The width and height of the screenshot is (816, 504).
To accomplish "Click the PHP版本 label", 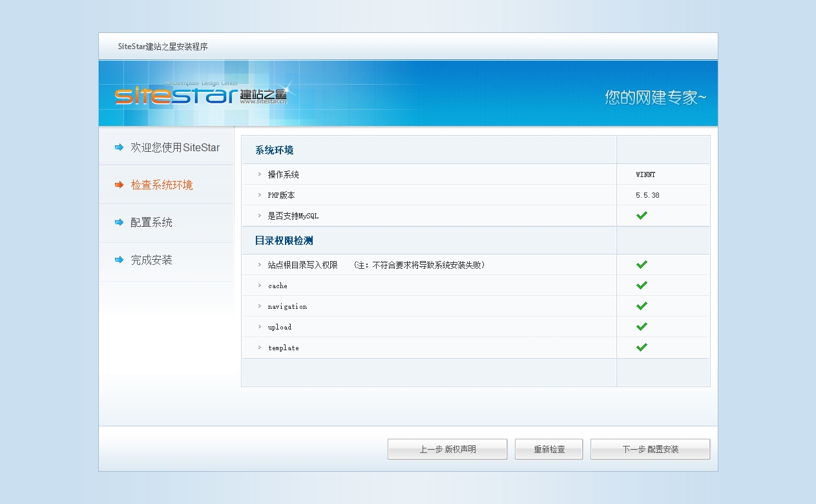I will [x=281, y=195].
